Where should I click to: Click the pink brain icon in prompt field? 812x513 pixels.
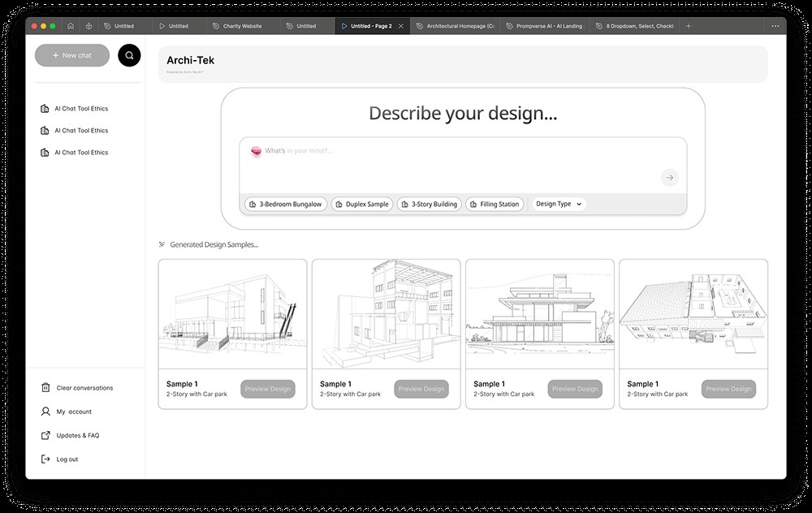pos(256,151)
